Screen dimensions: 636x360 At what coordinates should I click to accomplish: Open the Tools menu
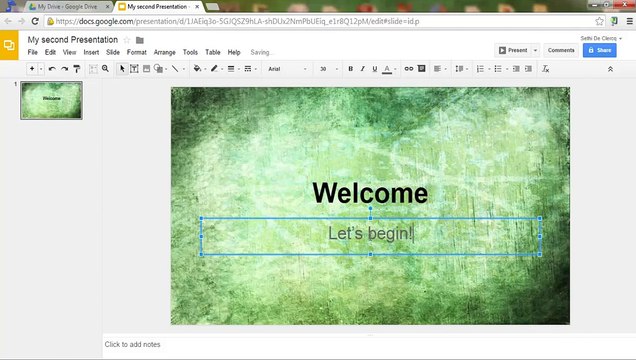(190, 52)
